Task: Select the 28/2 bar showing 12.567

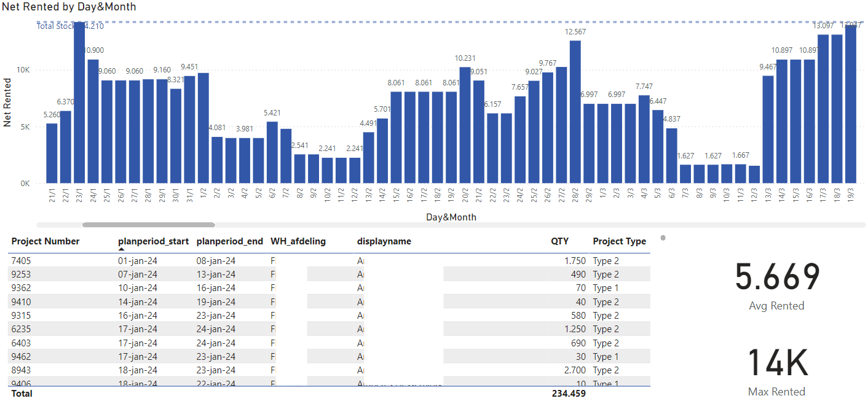Action: pyautogui.click(x=575, y=112)
